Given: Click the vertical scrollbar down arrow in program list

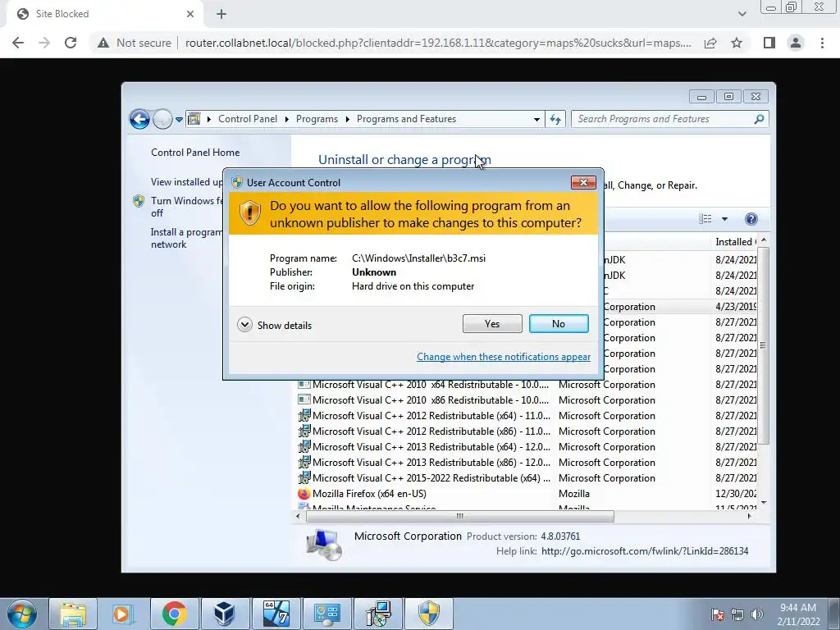Looking at the screenshot, I should pyautogui.click(x=764, y=503).
